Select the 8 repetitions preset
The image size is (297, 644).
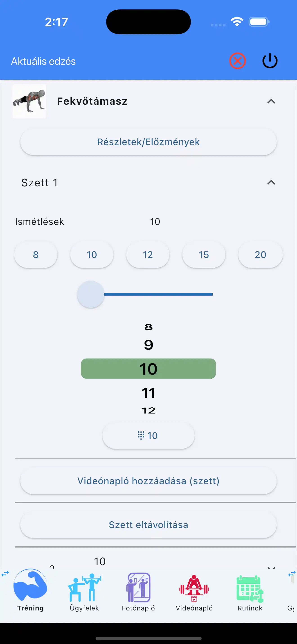36,255
